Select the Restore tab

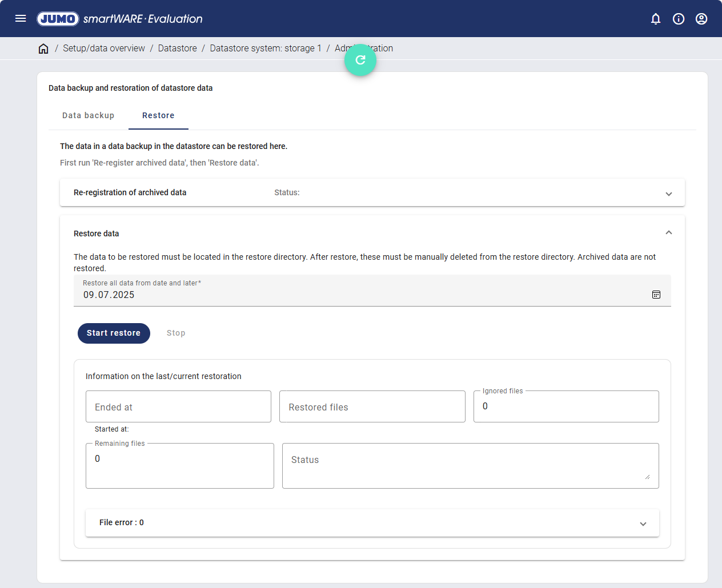tap(158, 115)
